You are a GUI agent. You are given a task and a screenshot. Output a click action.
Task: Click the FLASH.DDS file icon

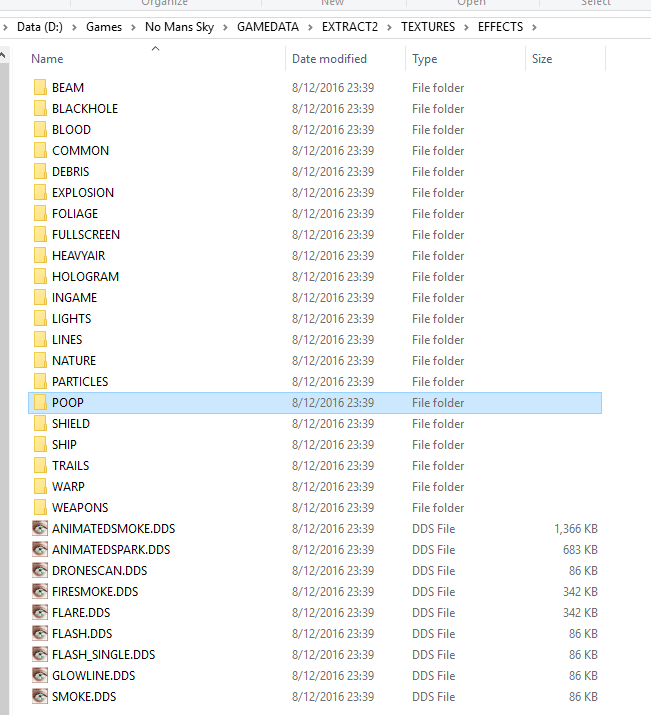40,633
